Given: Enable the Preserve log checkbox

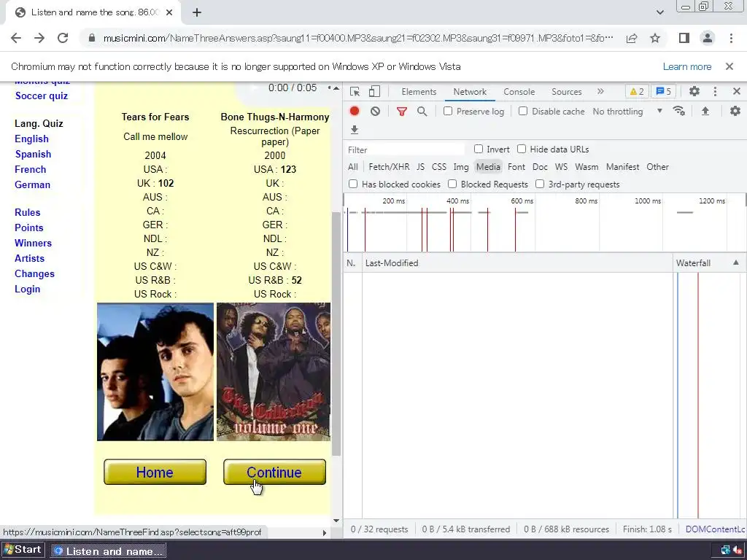Looking at the screenshot, I should click(x=448, y=111).
